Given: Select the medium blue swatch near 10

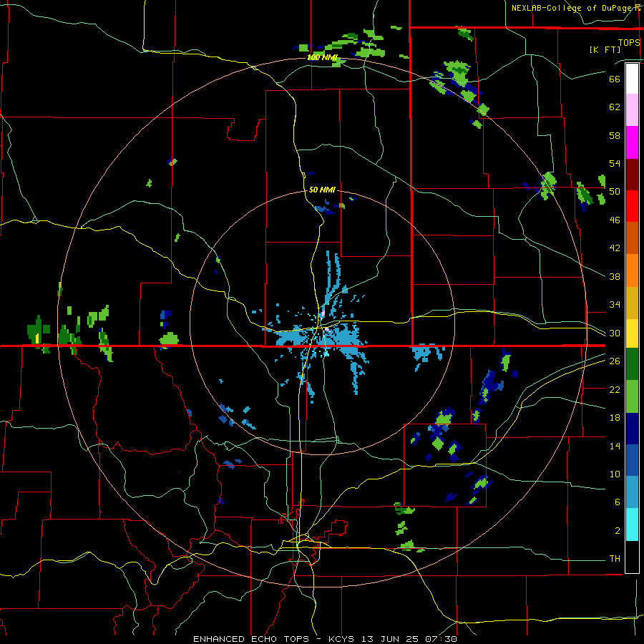Looking at the screenshot, I should pos(632,460).
